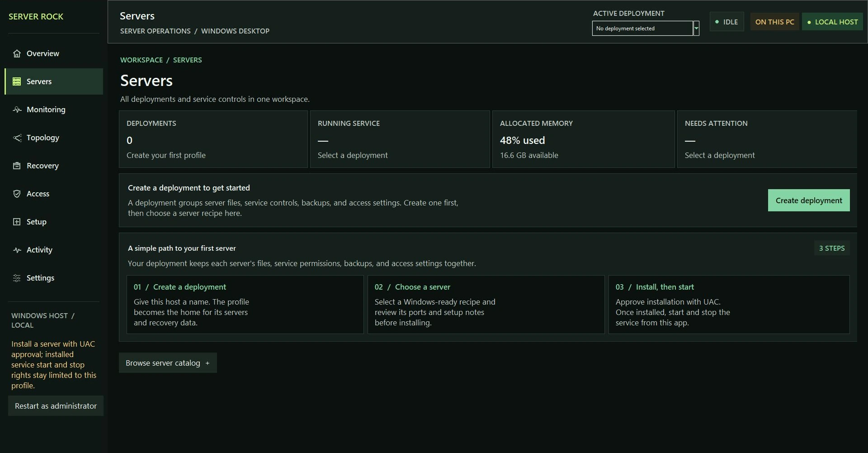Viewport: 868px width, 453px height.
Task: Click the Allocated Memory card
Action: pos(584,139)
